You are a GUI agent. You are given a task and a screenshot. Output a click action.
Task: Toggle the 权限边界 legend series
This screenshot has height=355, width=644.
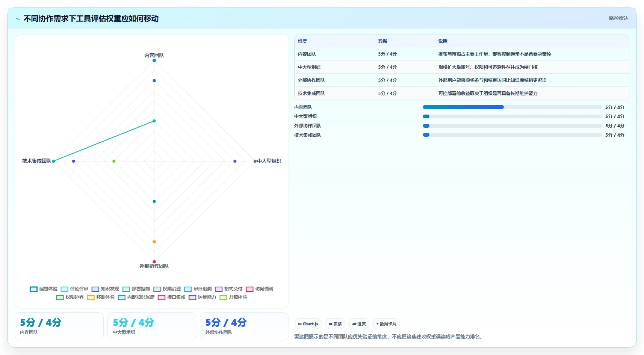click(x=70, y=297)
